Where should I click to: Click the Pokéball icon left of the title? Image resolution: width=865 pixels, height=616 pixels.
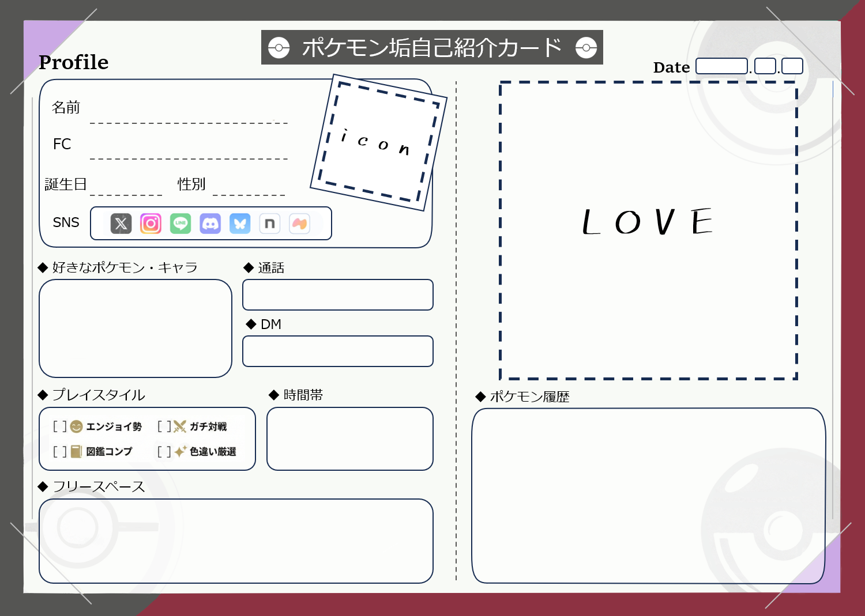[x=279, y=47]
